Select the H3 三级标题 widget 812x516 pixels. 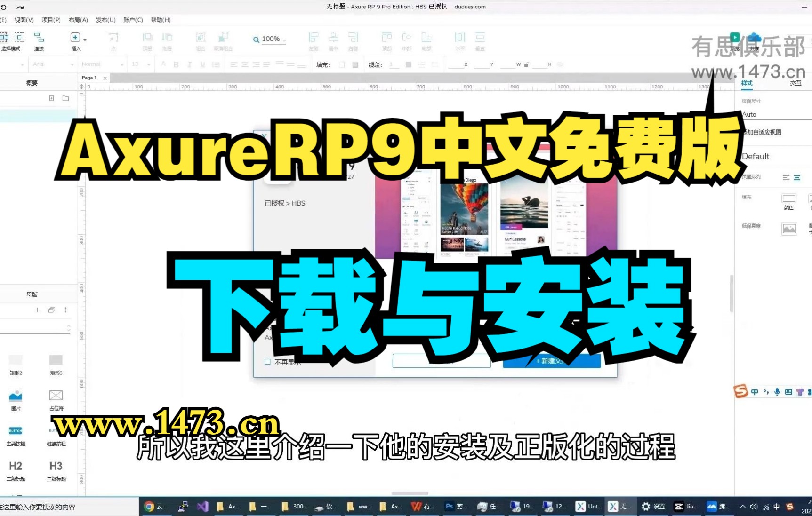56,471
